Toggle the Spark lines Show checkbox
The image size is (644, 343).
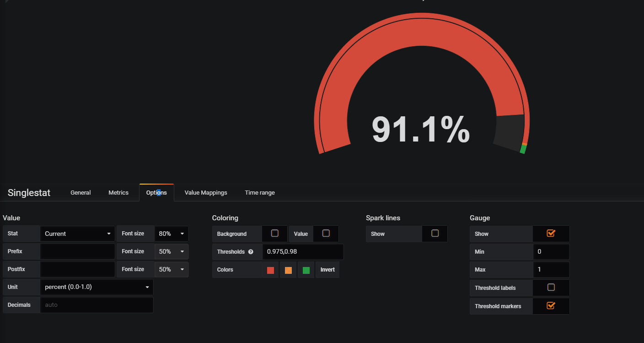coord(435,233)
